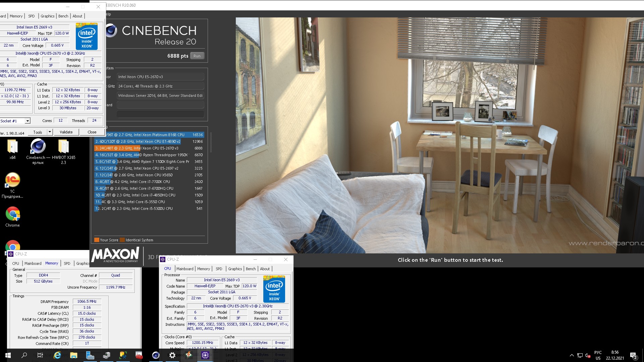Click the computer-tower taskbar icon
644x362 pixels.
coord(107,355)
